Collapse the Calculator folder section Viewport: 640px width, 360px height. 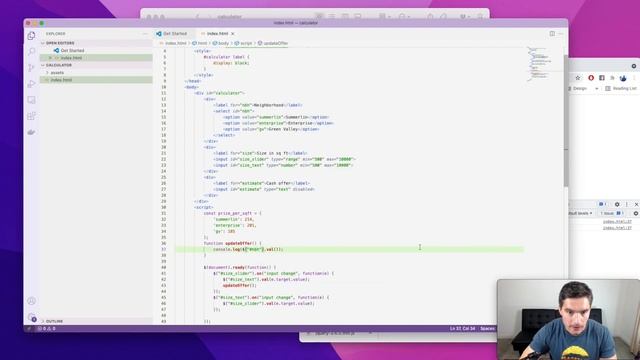59,65
